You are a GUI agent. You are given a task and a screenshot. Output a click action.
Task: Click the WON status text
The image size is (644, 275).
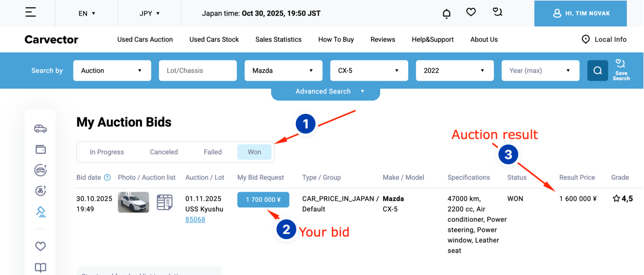[x=515, y=199]
